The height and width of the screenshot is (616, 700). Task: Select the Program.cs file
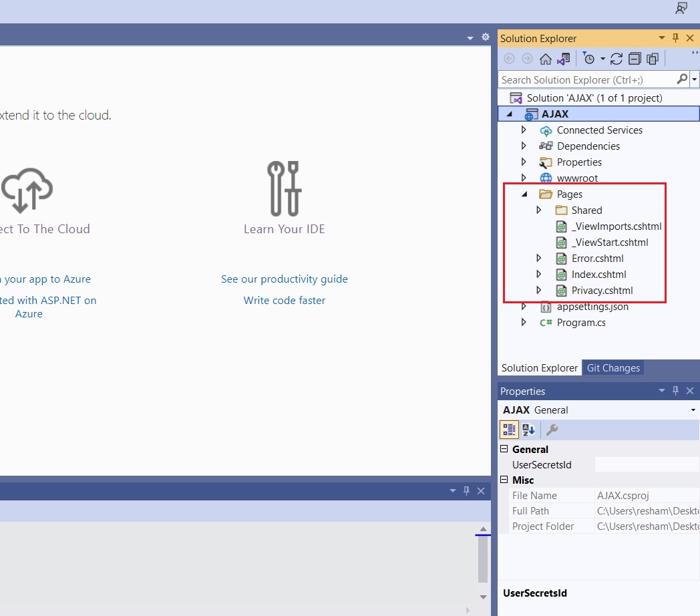(581, 323)
